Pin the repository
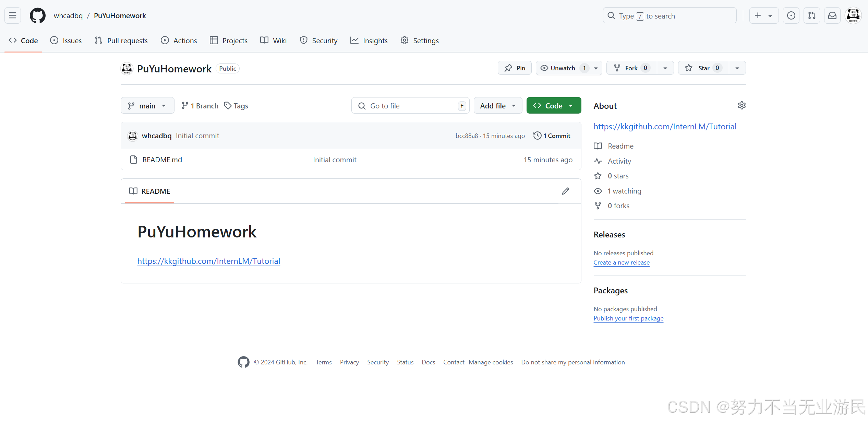This screenshot has width=868, height=421. point(515,68)
